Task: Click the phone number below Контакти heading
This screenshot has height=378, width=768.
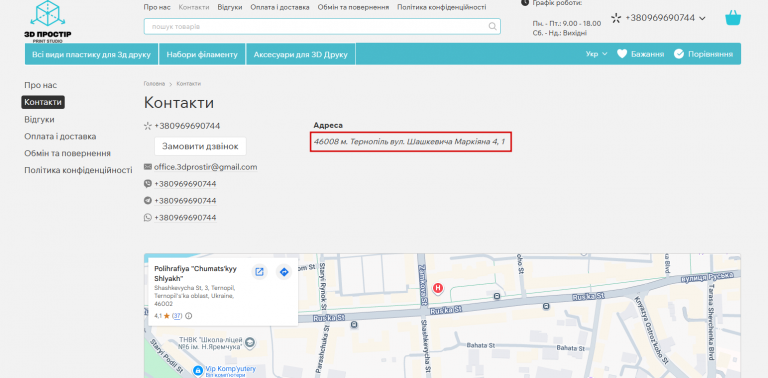Action: (x=187, y=126)
